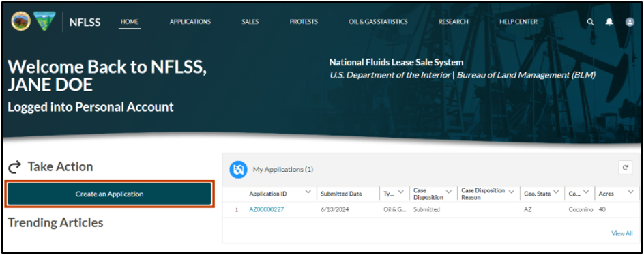Click the My Applications list icon

coord(238,169)
